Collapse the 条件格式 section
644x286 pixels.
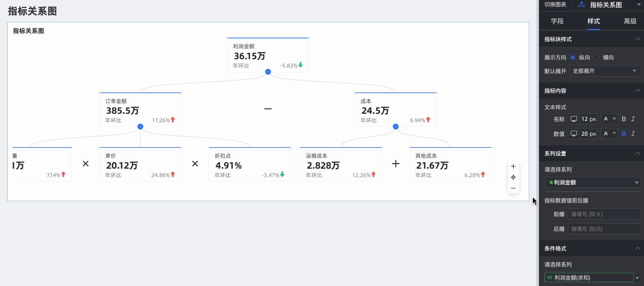(x=638, y=248)
